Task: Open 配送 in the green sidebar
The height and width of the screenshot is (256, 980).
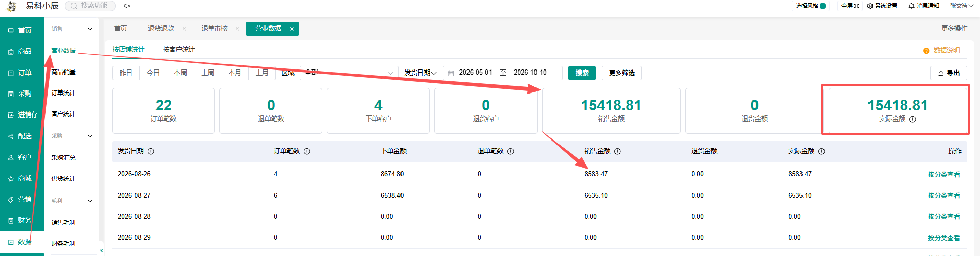Action: click(x=20, y=136)
